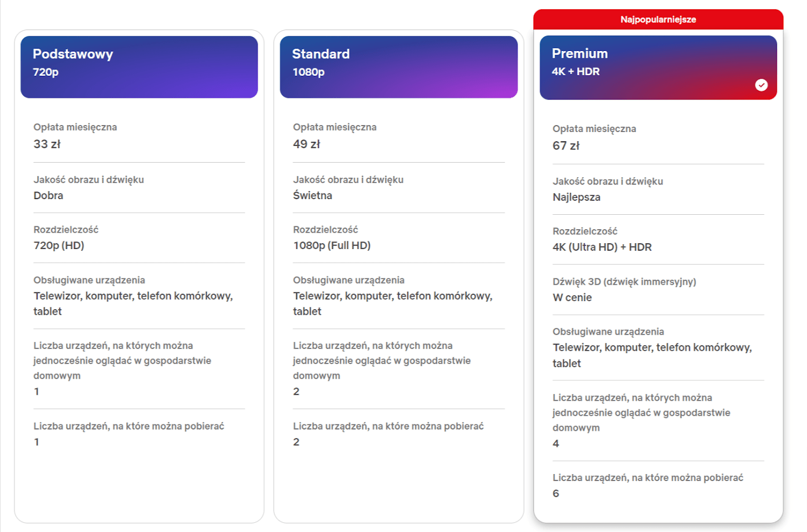Click the Standard plan title text
The image size is (807, 532).
321,54
